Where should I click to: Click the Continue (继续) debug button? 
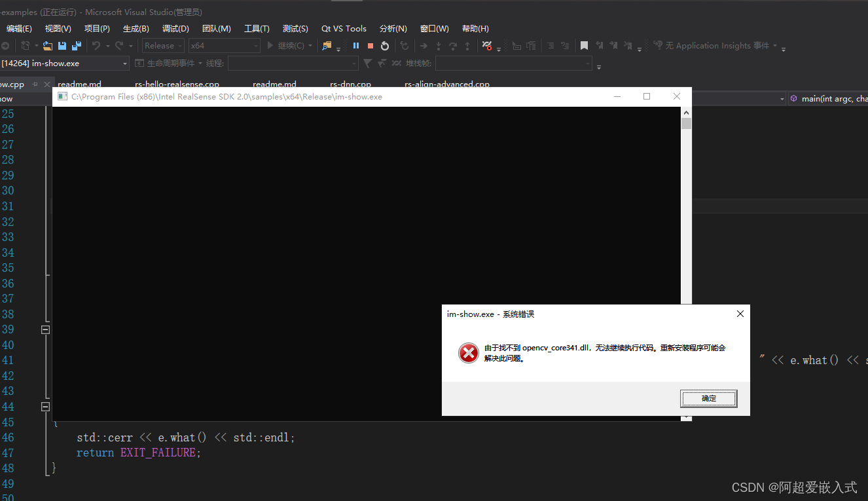(x=285, y=46)
